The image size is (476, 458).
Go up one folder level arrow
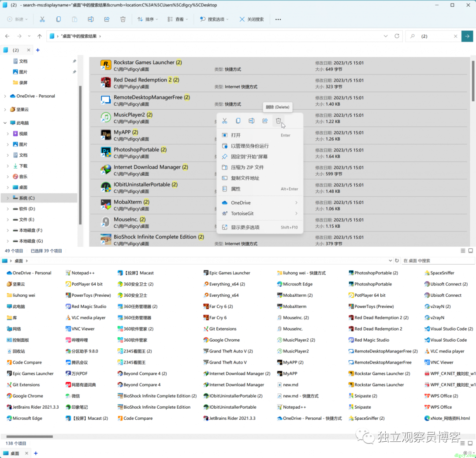point(40,36)
